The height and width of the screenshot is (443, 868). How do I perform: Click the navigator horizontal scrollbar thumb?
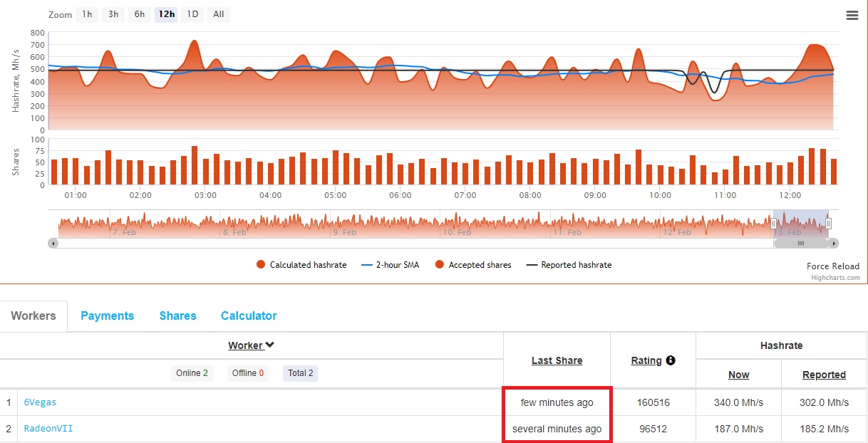801,243
